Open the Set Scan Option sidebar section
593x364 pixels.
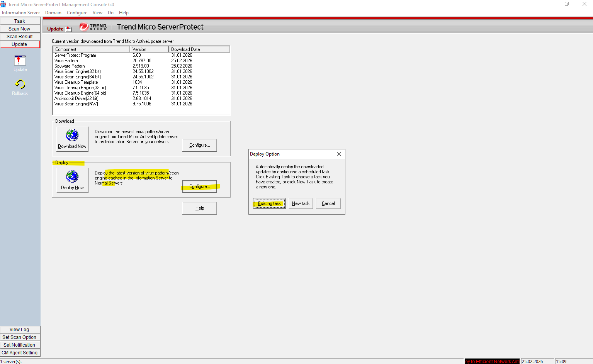coord(20,337)
